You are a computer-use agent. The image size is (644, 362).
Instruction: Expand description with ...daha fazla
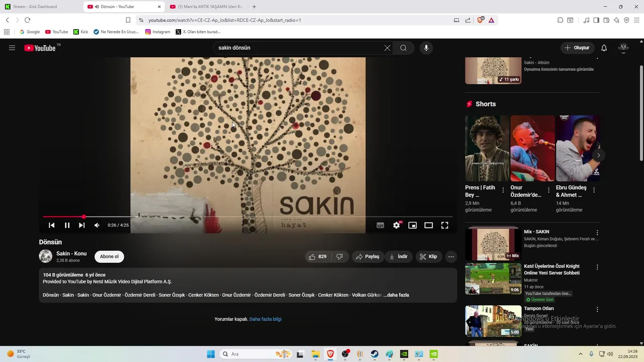click(x=396, y=295)
